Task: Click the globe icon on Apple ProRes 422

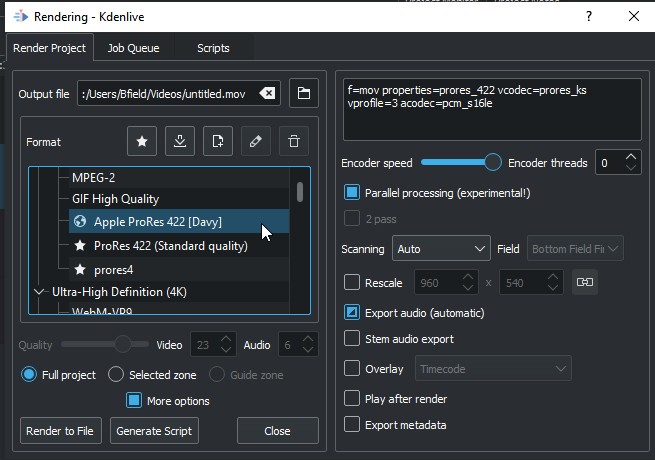Action: 80,221
